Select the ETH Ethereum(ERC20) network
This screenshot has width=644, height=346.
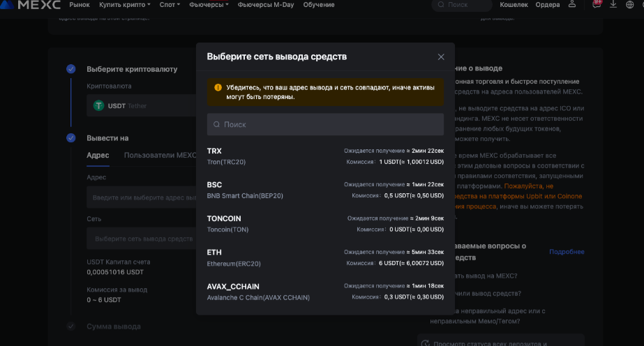pos(325,257)
